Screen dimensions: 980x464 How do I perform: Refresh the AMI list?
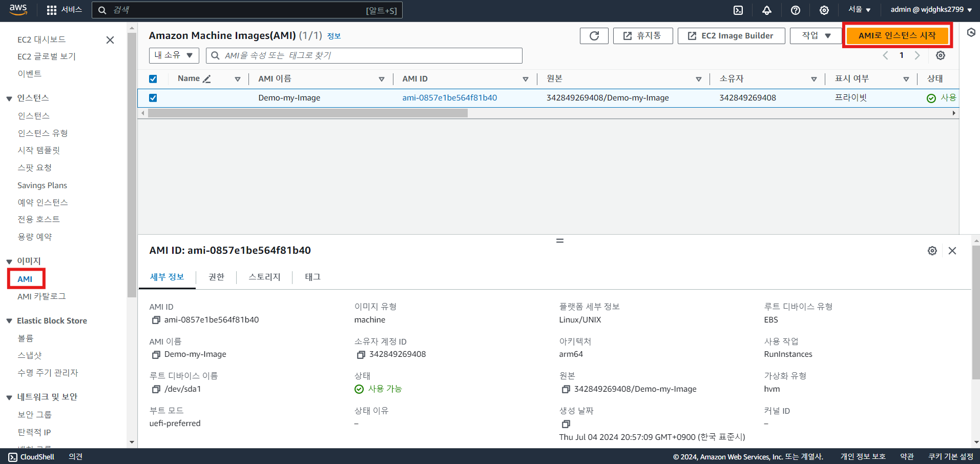pyautogui.click(x=594, y=36)
